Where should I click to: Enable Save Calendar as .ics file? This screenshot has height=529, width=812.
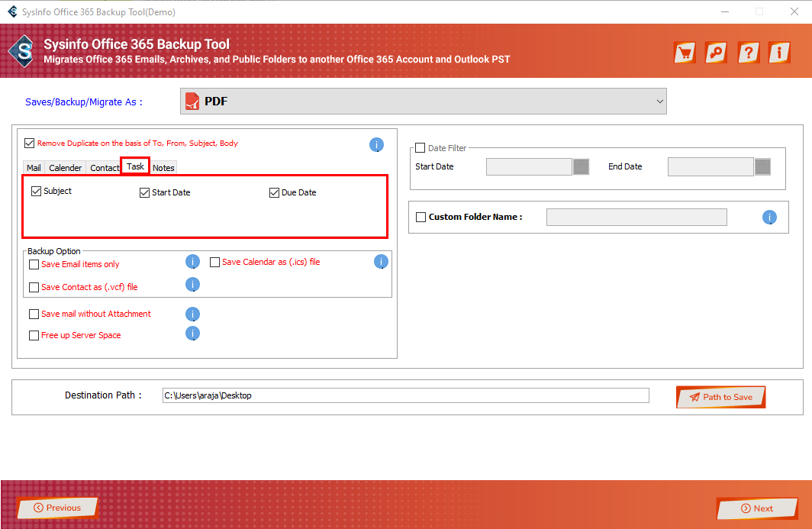215,262
